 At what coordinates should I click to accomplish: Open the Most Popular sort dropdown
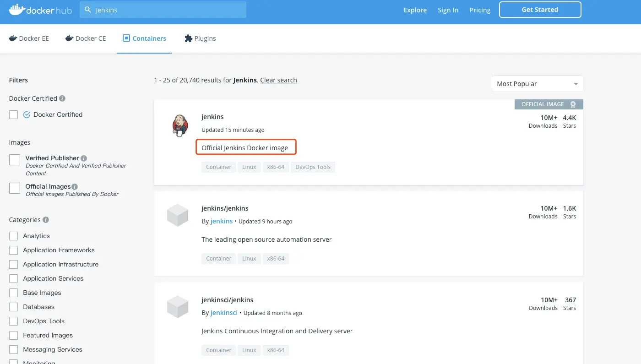point(538,84)
